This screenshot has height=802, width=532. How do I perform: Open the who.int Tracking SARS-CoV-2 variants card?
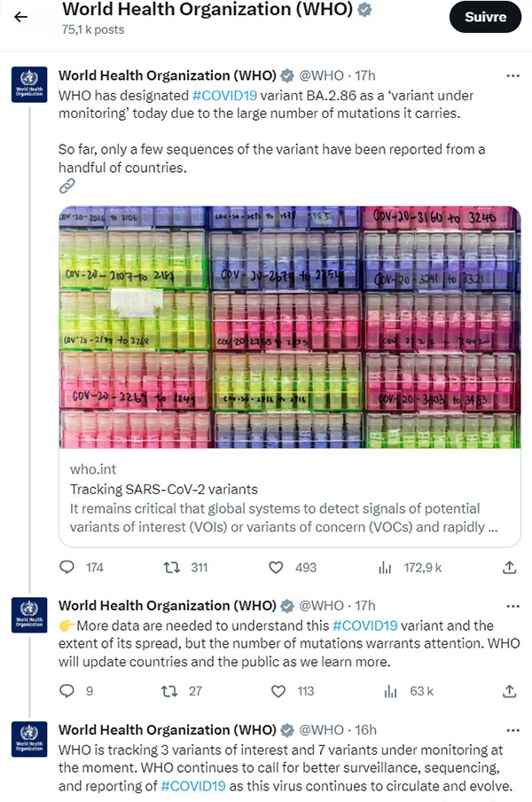(x=290, y=498)
